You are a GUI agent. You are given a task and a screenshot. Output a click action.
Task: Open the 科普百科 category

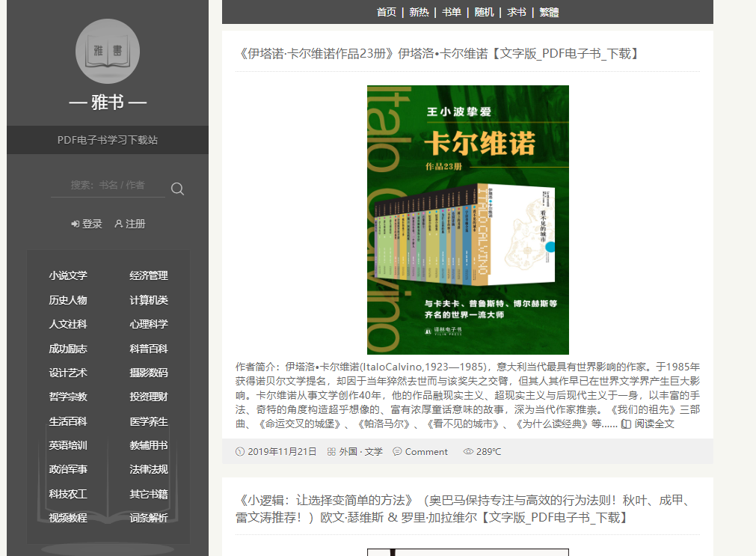click(x=149, y=349)
